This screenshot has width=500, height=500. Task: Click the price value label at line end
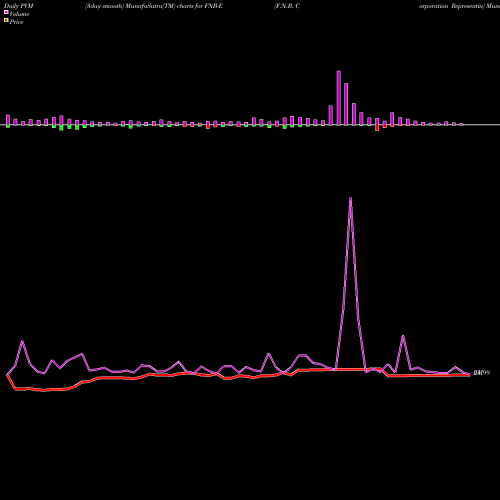pos(482,373)
